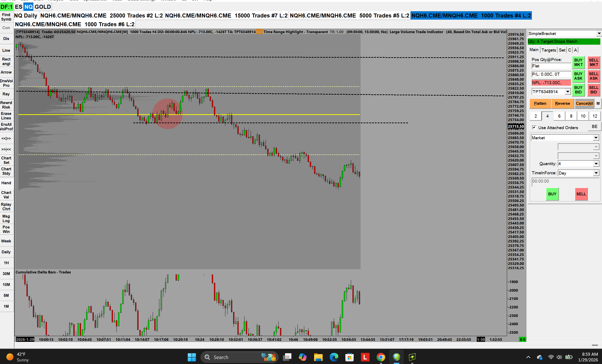Open Microsoft Store from the taskbar
The width and height of the screenshot is (602, 364).
350,357
